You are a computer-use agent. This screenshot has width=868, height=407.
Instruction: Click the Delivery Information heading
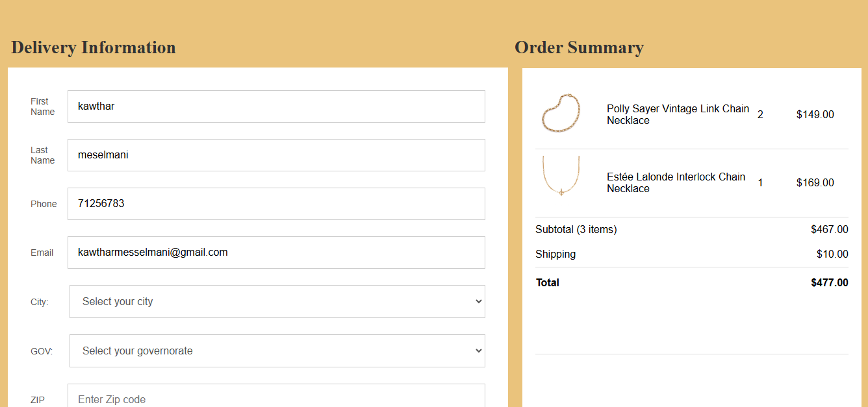94,47
